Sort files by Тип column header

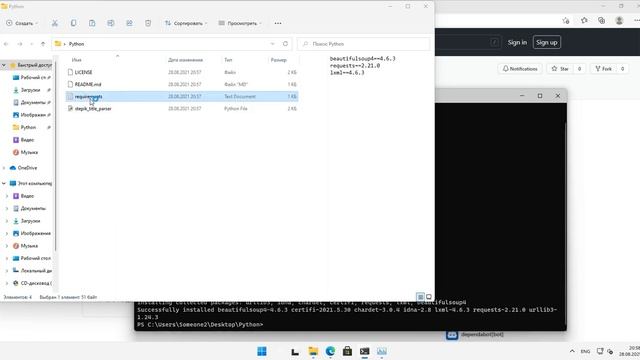(228, 60)
